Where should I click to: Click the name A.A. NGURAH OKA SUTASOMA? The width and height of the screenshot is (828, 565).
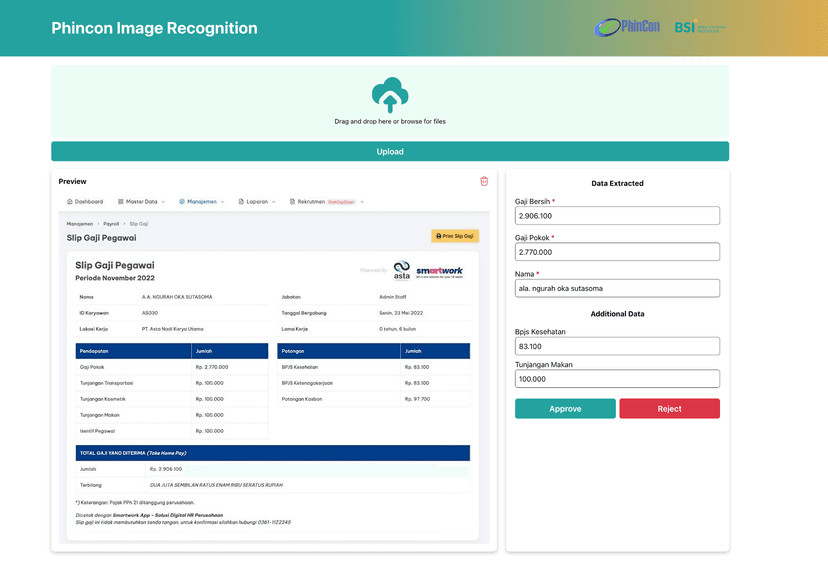177,297
